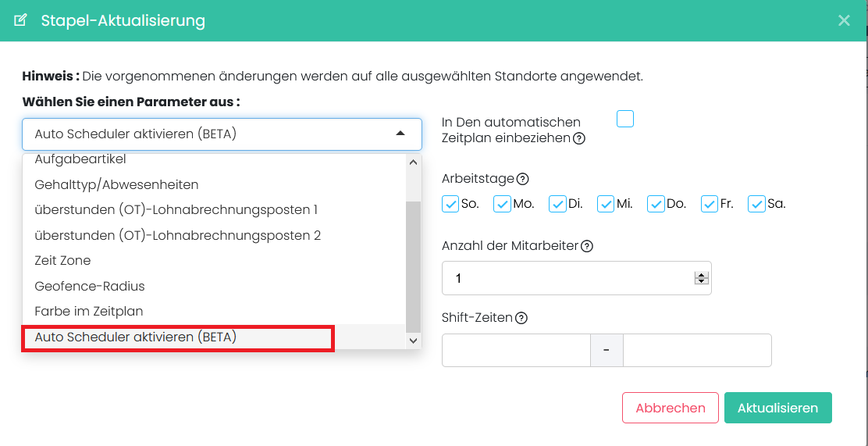Click the edit icon beside Stapel-Aktualisierung title
Screen dimensions: 868x446
click(20, 20)
